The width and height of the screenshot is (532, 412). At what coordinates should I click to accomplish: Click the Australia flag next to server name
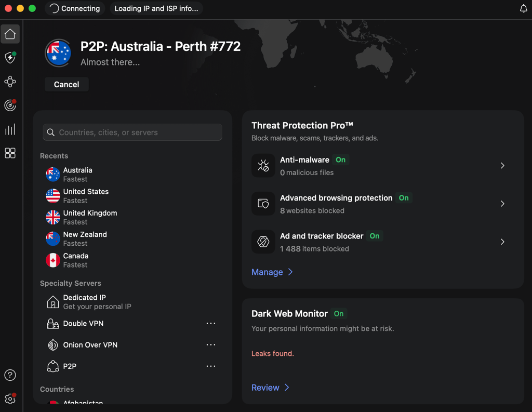pyautogui.click(x=58, y=53)
